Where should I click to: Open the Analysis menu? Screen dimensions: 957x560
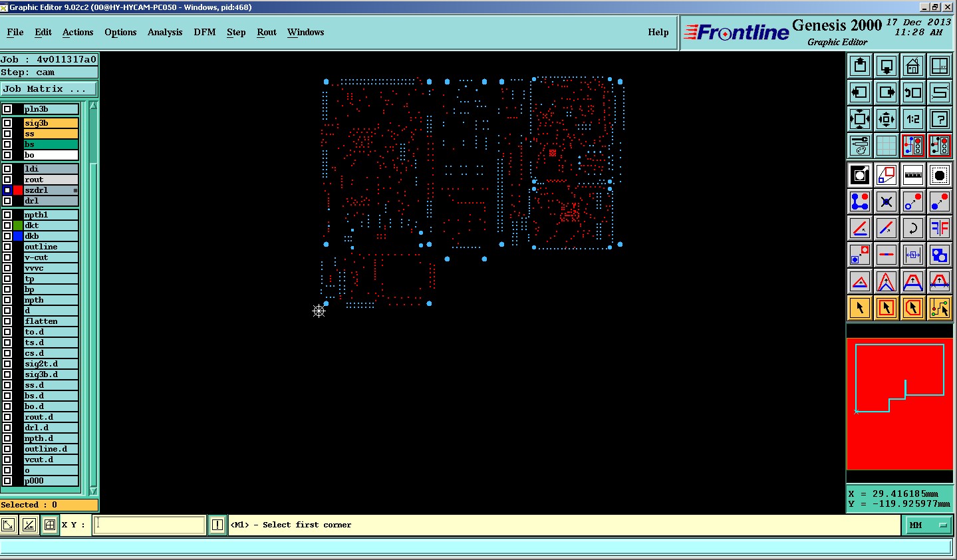coord(165,32)
